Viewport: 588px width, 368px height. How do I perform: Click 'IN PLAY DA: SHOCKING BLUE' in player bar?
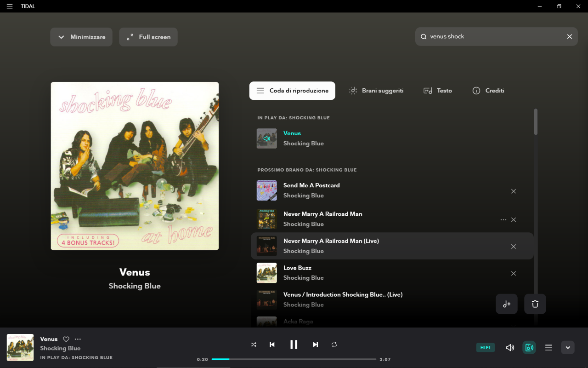tap(76, 357)
